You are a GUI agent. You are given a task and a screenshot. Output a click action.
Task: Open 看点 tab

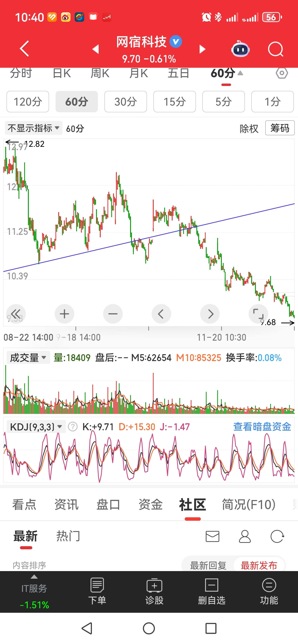click(x=24, y=504)
